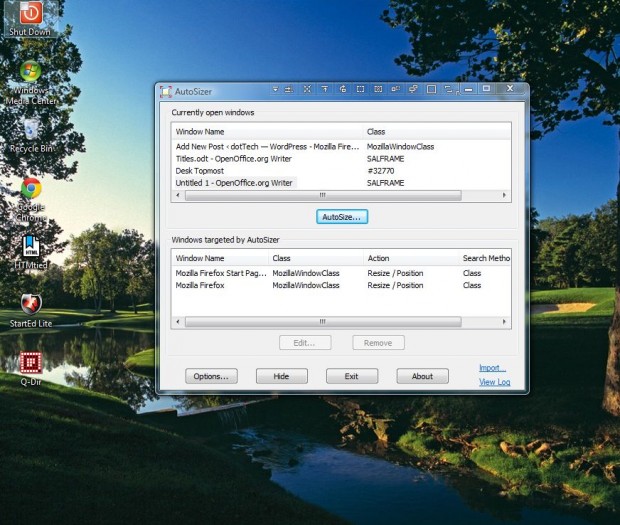Launch Windows Media Center from desktop

click(31, 75)
